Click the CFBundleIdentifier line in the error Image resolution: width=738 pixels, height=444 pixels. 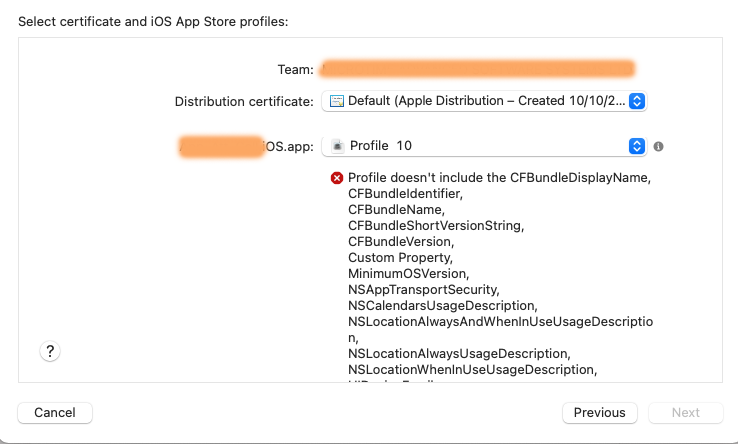pos(405,194)
